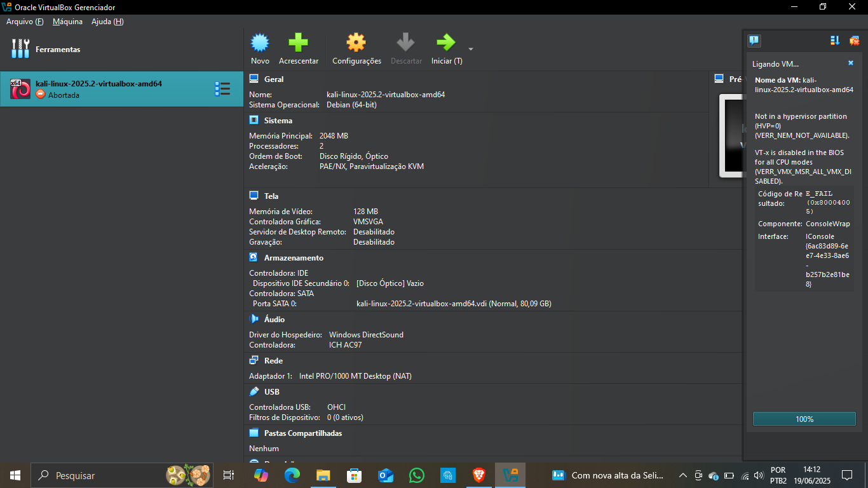
Task: Show hidden tray icons chevron
Action: pyautogui.click(x=683, y=475)
